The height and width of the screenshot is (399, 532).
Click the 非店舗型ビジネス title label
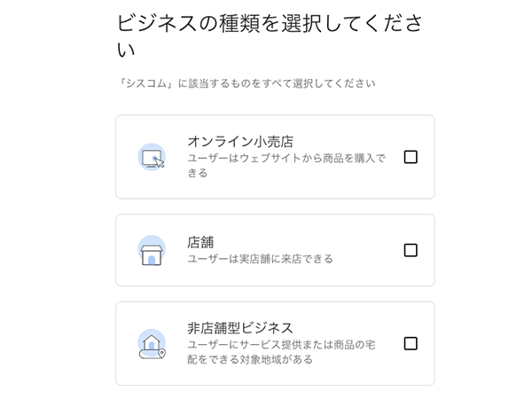click(240, 326)
